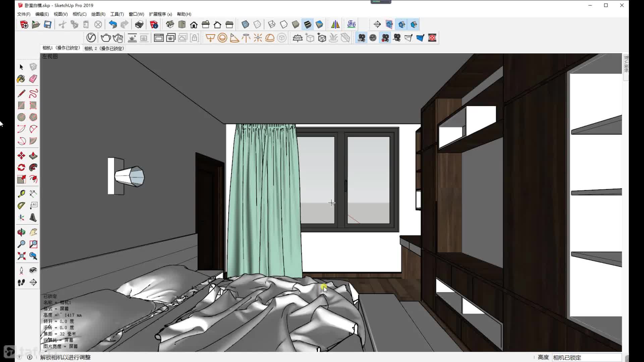
Task: Click the V-Ray Asset Editor icon
Action: pos(91,38)
